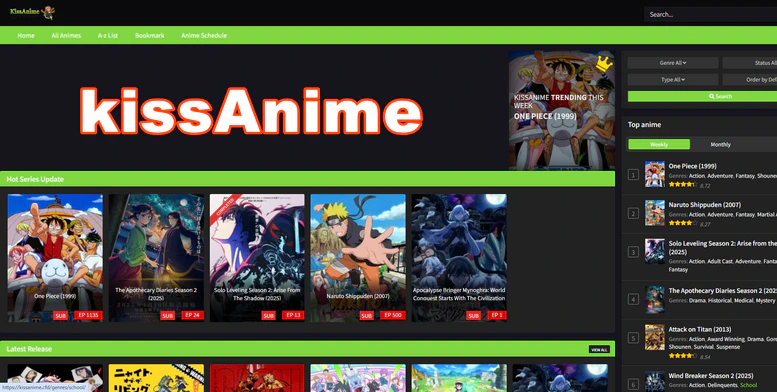This screenshot has width=777, height=392.
Task: Open The Apothecary Diaries Season 2 card
Action: [x=156, y=258]
